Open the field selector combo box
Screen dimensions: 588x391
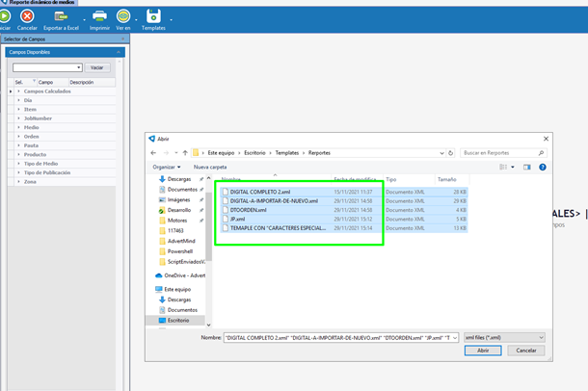45,67
